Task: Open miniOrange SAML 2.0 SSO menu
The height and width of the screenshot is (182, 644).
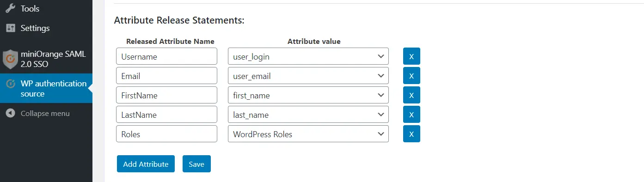Action: pyautogui.click(x=46, y=59)
